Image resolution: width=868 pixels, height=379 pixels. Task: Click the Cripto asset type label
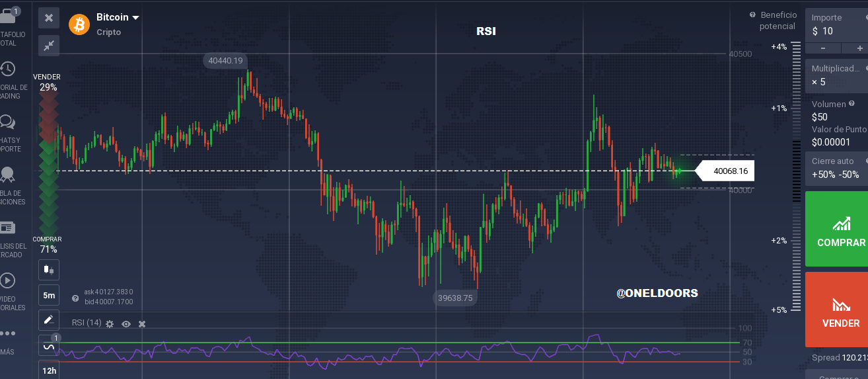tap(109, 32)
